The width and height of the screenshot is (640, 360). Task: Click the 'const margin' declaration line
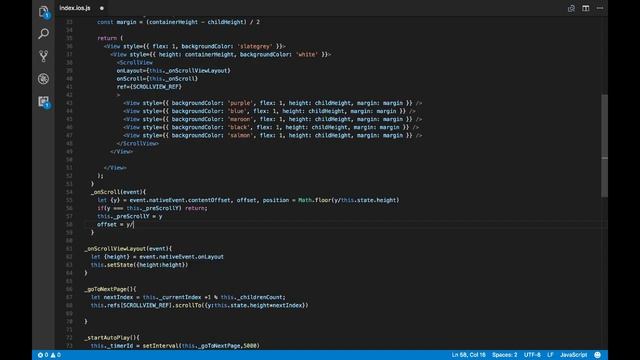tap(178, 22)
